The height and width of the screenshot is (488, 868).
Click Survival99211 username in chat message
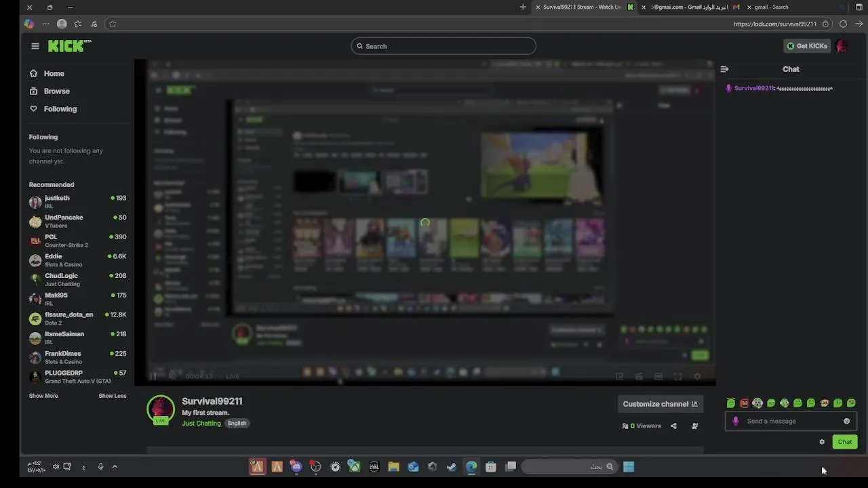[753, 88]
